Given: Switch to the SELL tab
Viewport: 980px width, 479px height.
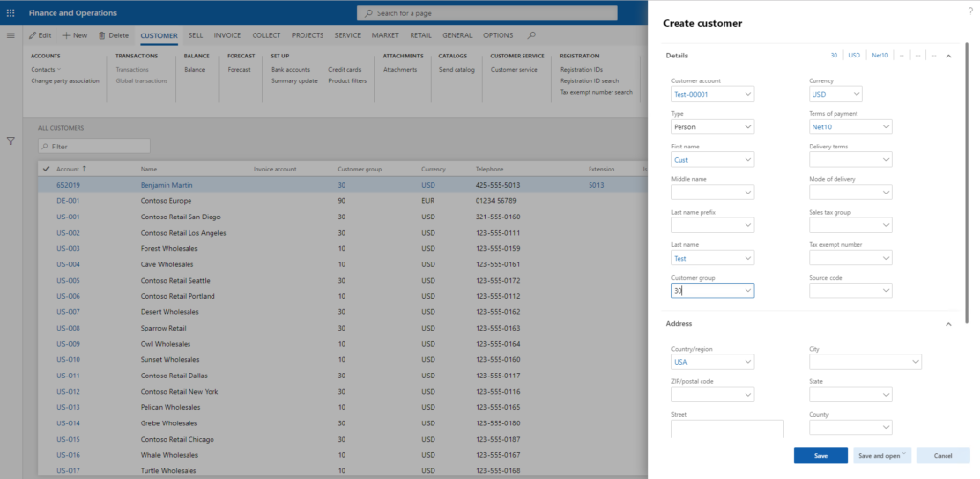Looking at the screenshot, I should (195, 35).
